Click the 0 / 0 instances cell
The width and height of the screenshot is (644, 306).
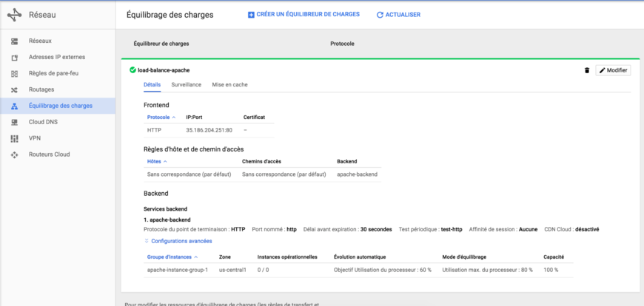pos(263,270)
